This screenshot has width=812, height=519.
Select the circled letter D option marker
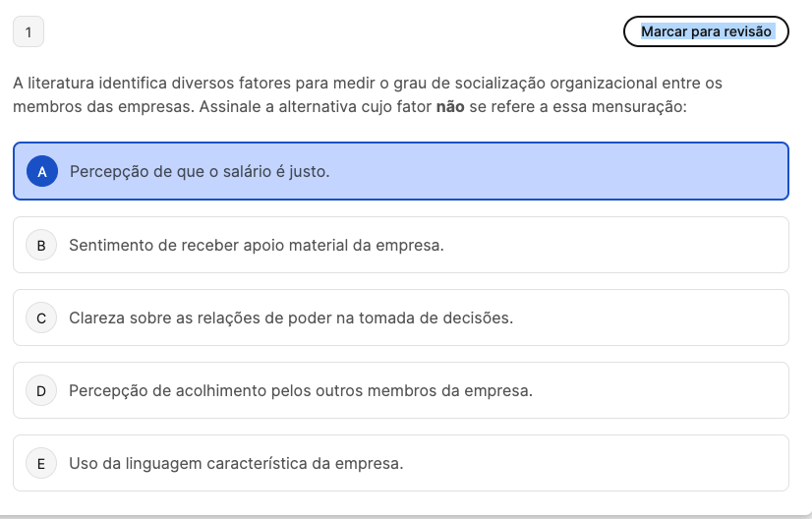pyautogui.click(x=41, y=390)
